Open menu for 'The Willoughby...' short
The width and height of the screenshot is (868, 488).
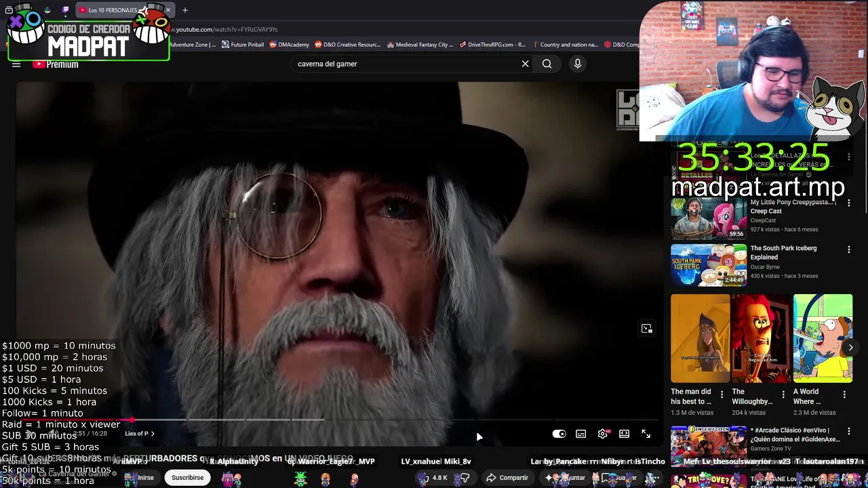[783, 394]
